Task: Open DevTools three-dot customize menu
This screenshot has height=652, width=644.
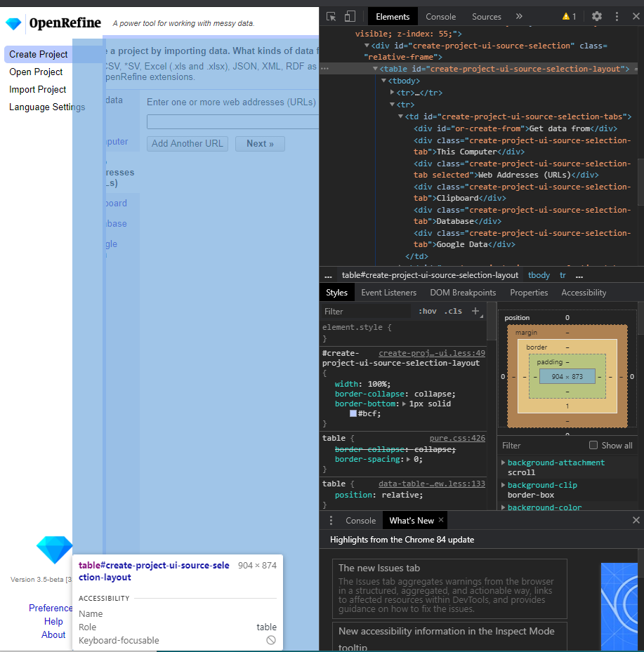Action: [x=617, y=17]
